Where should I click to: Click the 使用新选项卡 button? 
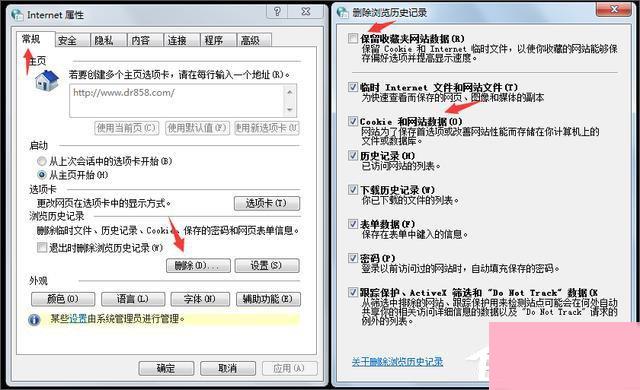(x=267, y=128)
